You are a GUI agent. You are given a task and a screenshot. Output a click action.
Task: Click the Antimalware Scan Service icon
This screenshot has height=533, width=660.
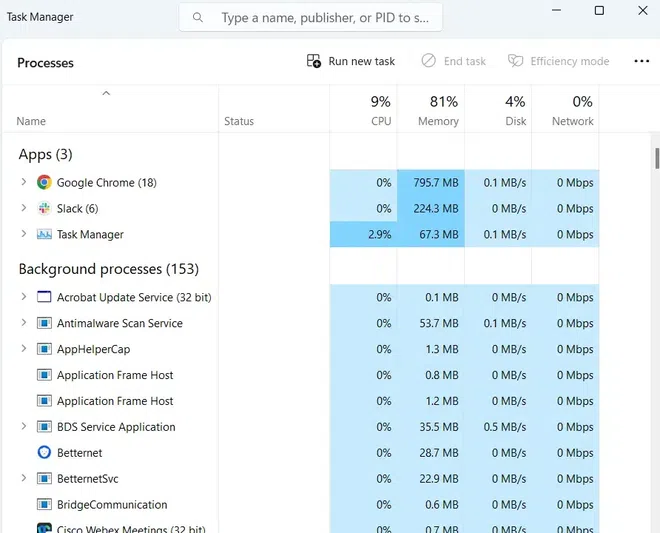(44, 323)
